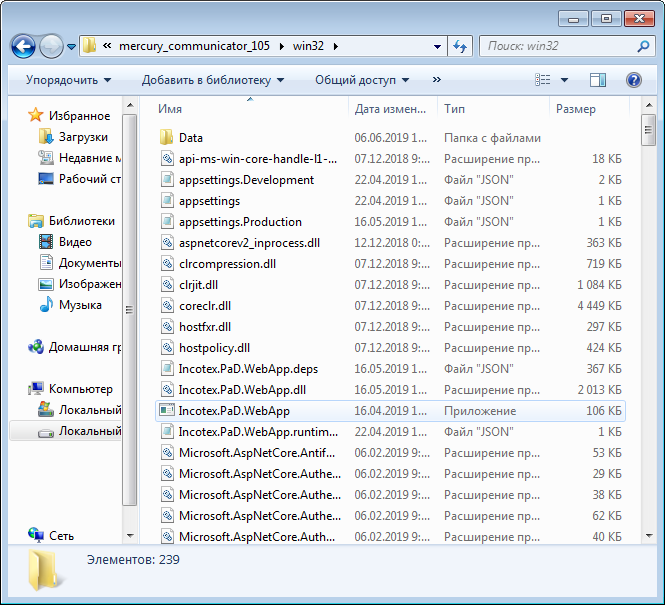Select mercury_communicator_105 in the address path
The image size is (665, 605).
pos(194,46)
